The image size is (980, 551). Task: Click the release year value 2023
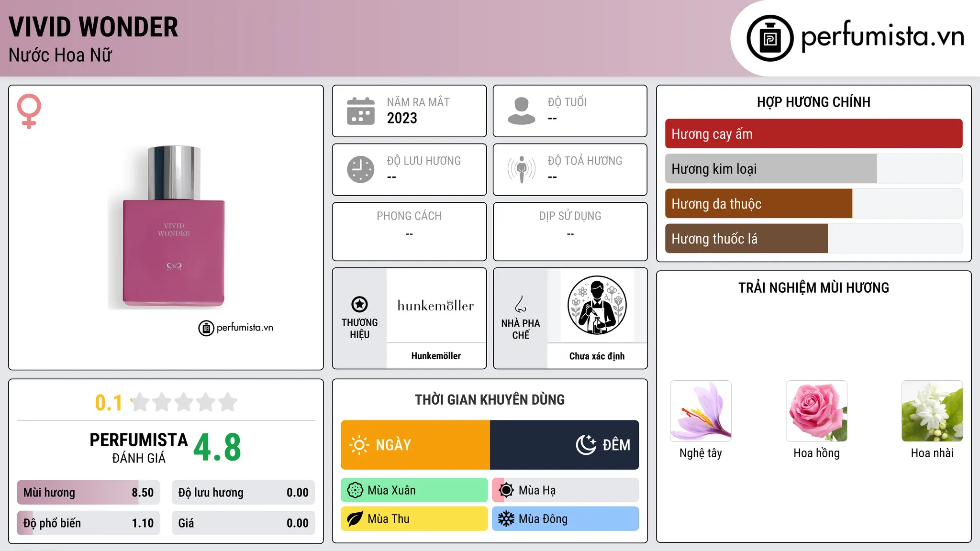pos(402,118)
